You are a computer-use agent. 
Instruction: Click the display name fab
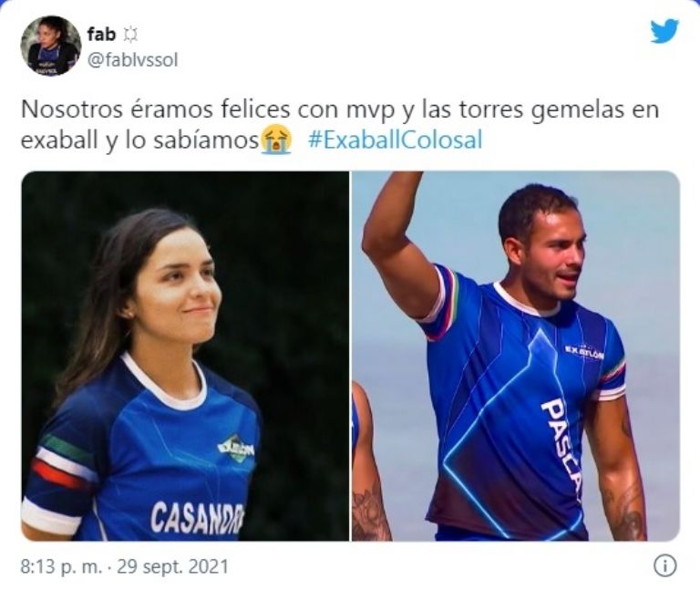(102, 34)
